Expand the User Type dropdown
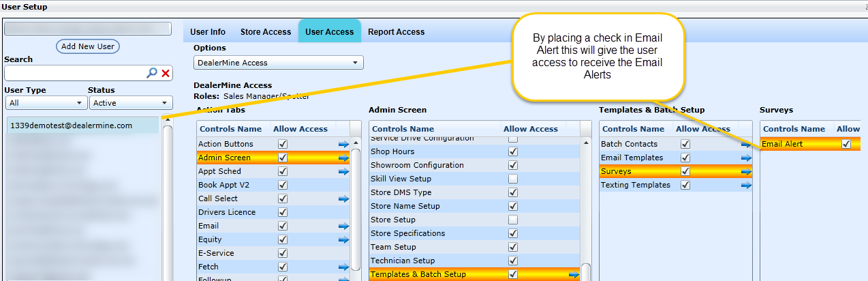 [x=44, y=103]
